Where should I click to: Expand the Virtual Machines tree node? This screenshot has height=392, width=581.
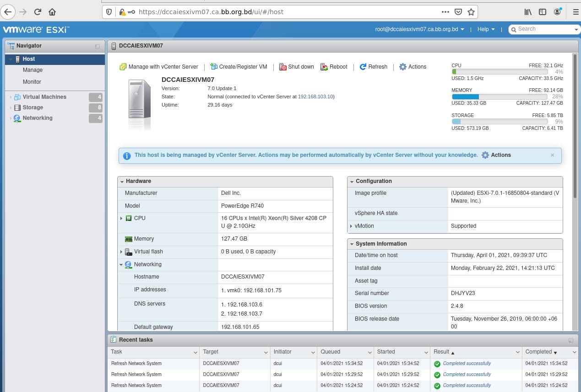point(11,97)
